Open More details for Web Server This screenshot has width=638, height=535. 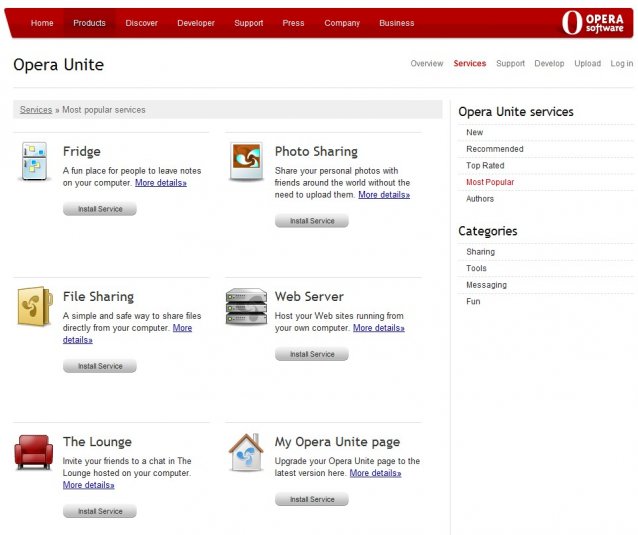click(378, 328)
